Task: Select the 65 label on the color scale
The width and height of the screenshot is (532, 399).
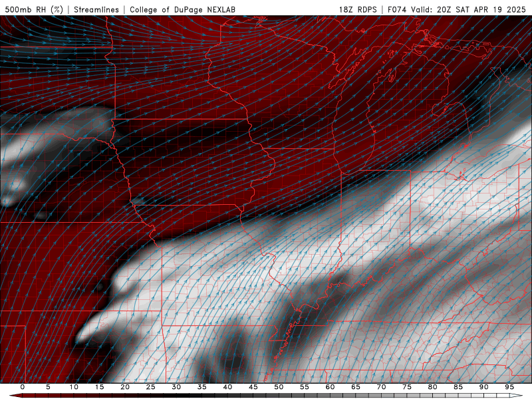Action: click(356, 387)
